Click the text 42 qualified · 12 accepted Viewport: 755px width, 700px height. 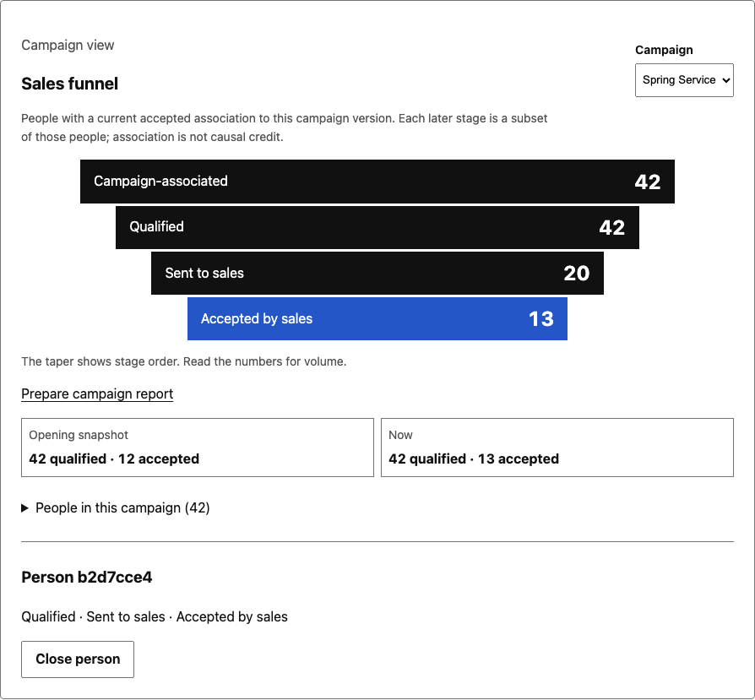(114, 459)
